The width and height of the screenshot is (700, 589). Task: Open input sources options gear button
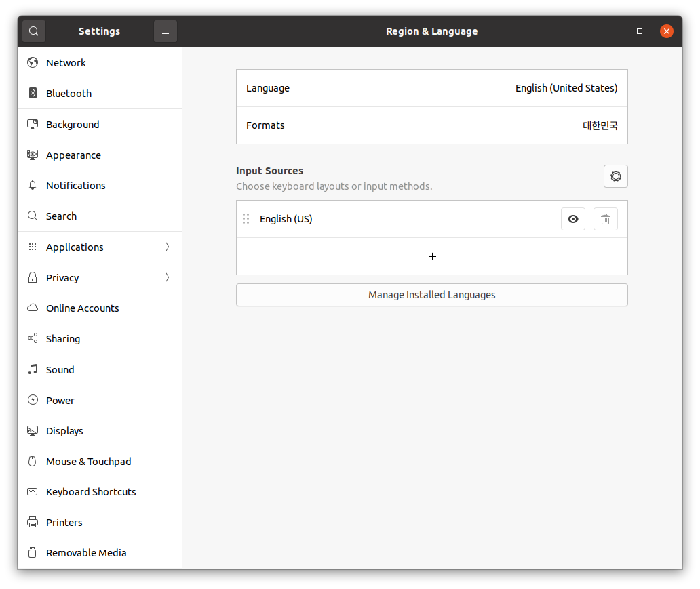pos(616,176)
